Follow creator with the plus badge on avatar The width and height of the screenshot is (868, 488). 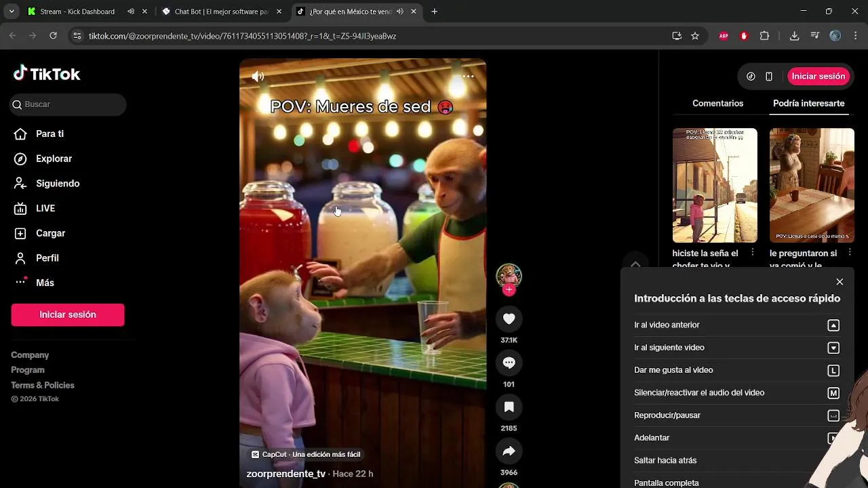pos(509,290)
